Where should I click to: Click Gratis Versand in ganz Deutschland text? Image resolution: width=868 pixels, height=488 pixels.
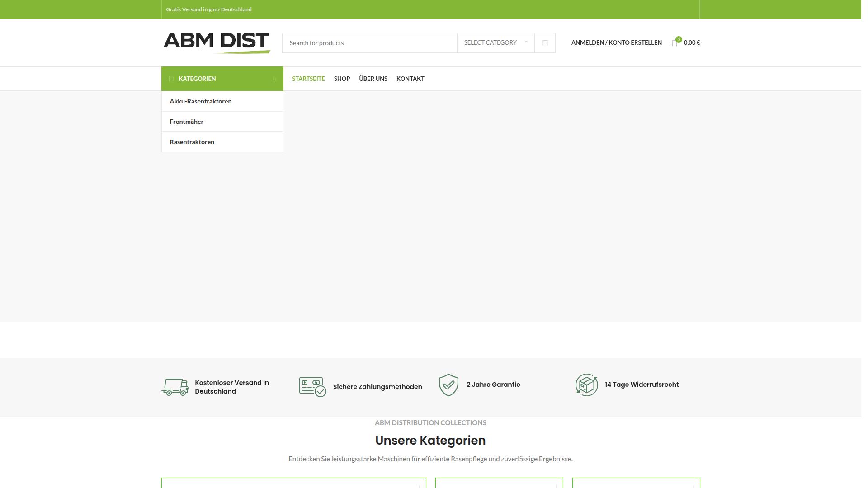[x=209, y=9]
